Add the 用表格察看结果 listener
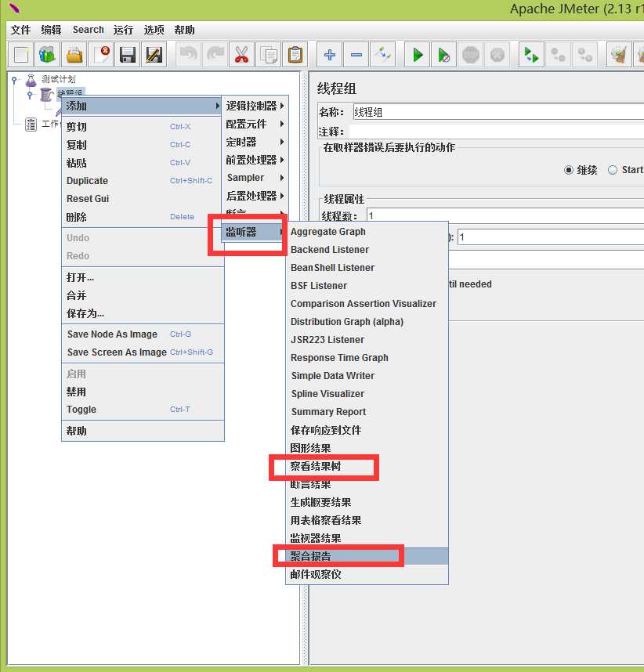The image size is (644, 672). [x=367, y=520]
